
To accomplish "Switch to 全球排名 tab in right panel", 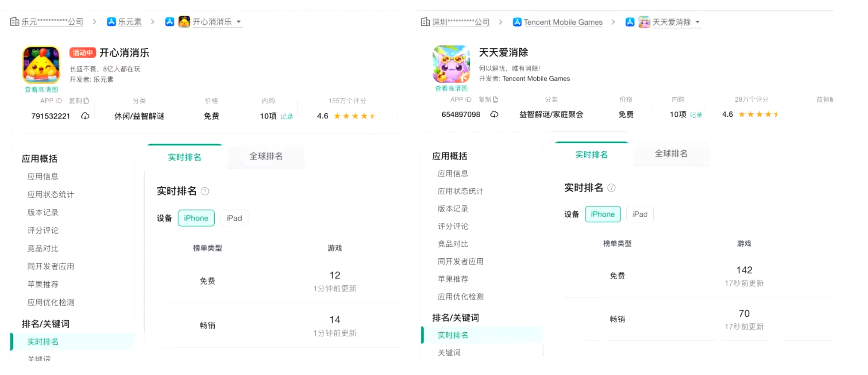I will [x=671, y=154].
